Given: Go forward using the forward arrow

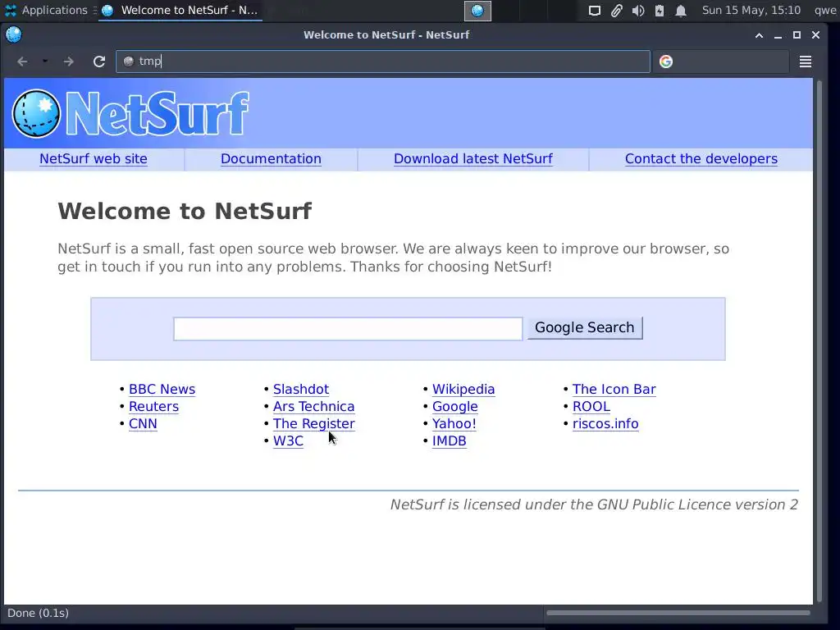Looking at the screenshot, I should (69, 62).
